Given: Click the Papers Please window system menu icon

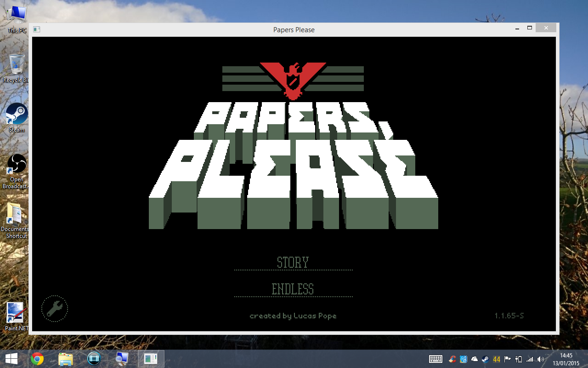Looking at the screenshot, I should pos(37,29).
